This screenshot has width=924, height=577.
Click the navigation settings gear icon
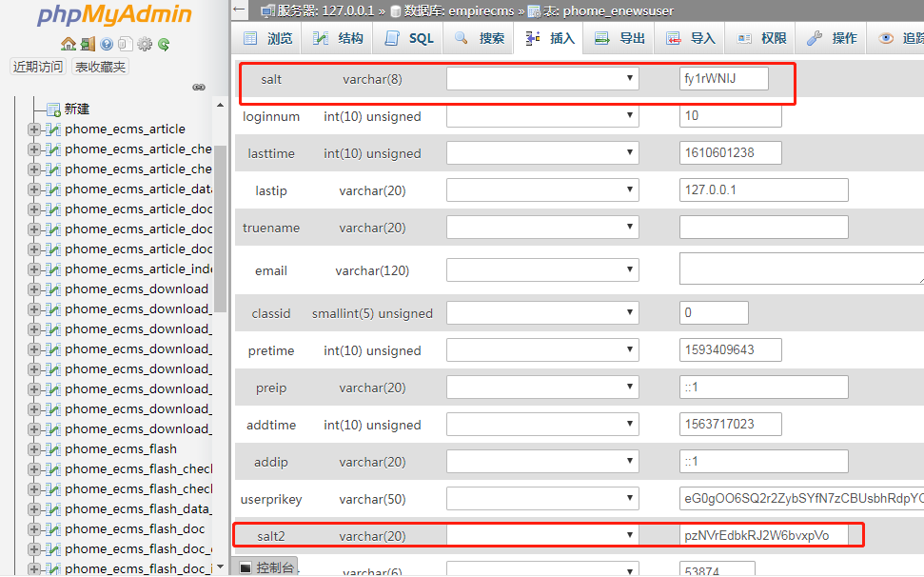(145, 44)
